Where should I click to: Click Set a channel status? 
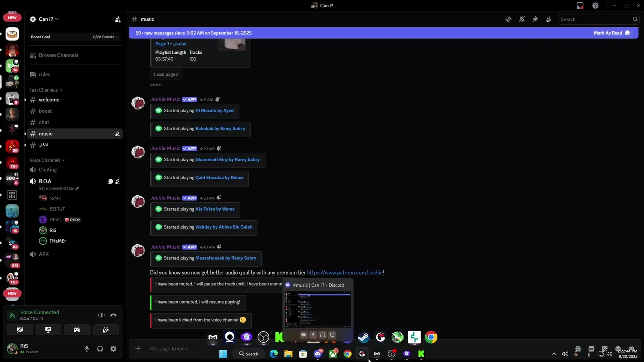[x=59, y=188]
